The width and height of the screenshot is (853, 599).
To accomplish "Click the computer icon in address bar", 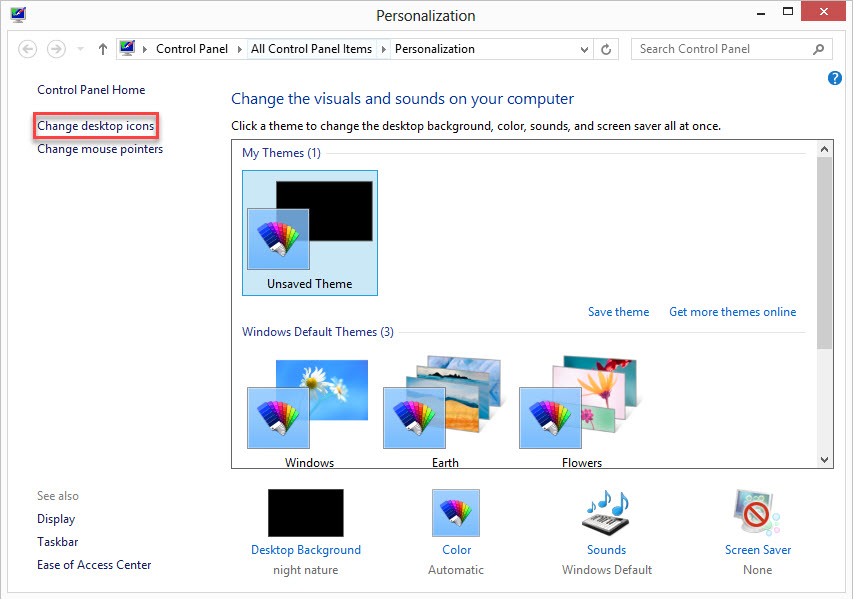I will (x=127, y=48).
